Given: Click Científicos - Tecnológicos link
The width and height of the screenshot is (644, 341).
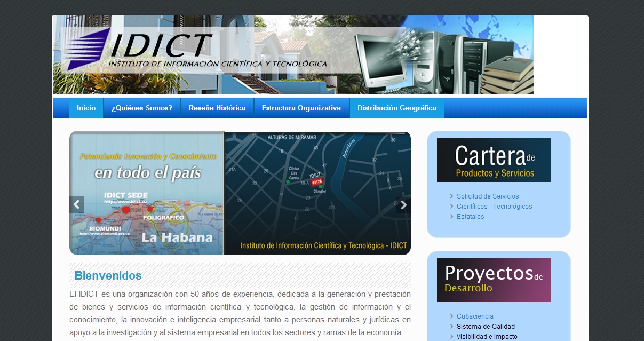Looking at the screenshot, I should click(x=495, y=207).
